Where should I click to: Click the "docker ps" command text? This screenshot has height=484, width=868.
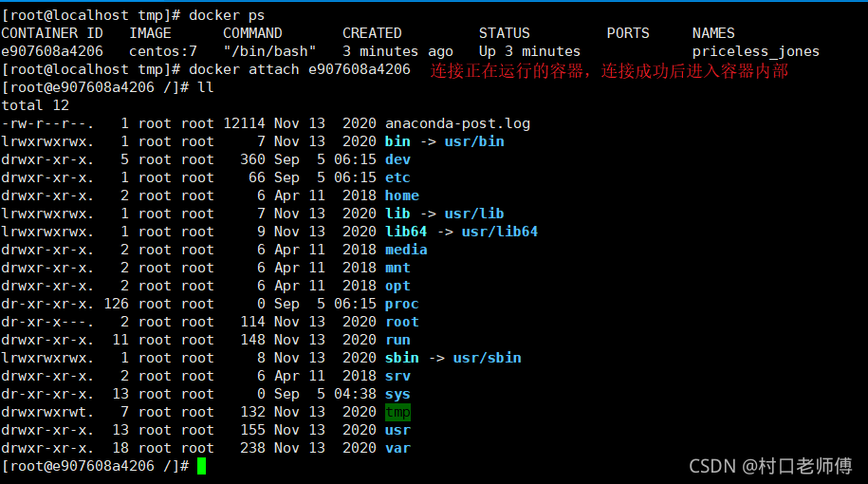(x=227, y=15)
